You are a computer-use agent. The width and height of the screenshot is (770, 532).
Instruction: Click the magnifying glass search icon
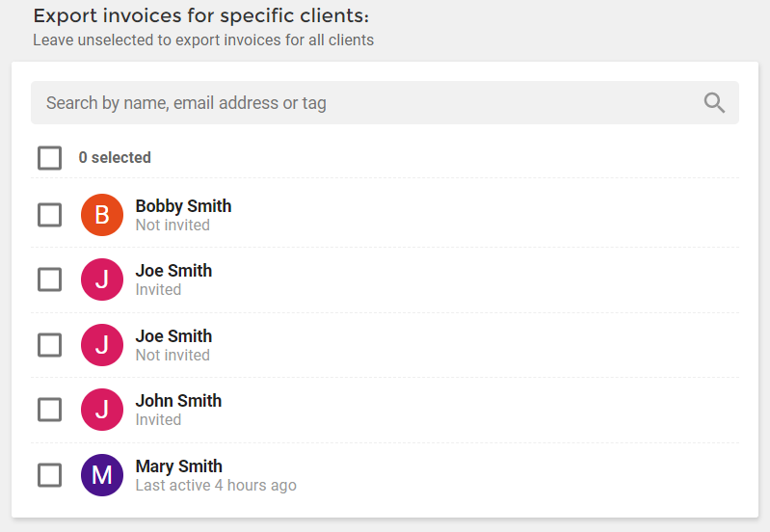point(714,103)
